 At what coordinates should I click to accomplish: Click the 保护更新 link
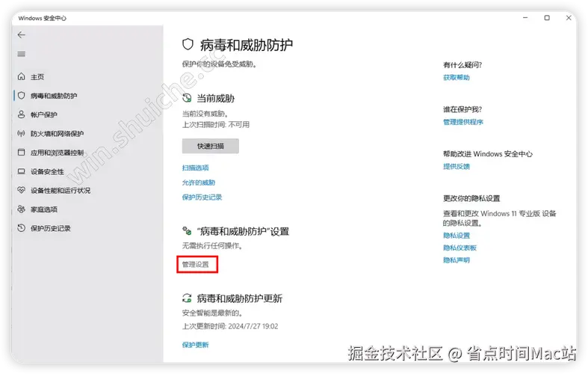click(195, 345)
